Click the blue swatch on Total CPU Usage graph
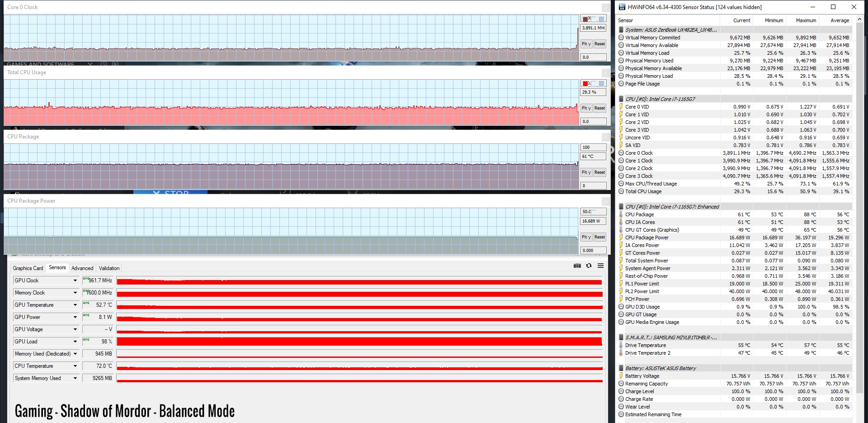Image resolution: width=868 pixels, height=423 pixels. pos(601,83)
